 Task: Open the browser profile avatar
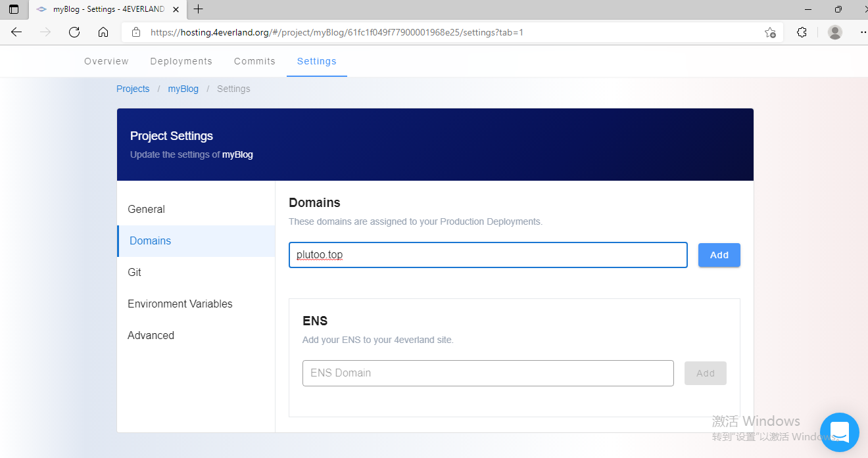click(x=835, y=32)
